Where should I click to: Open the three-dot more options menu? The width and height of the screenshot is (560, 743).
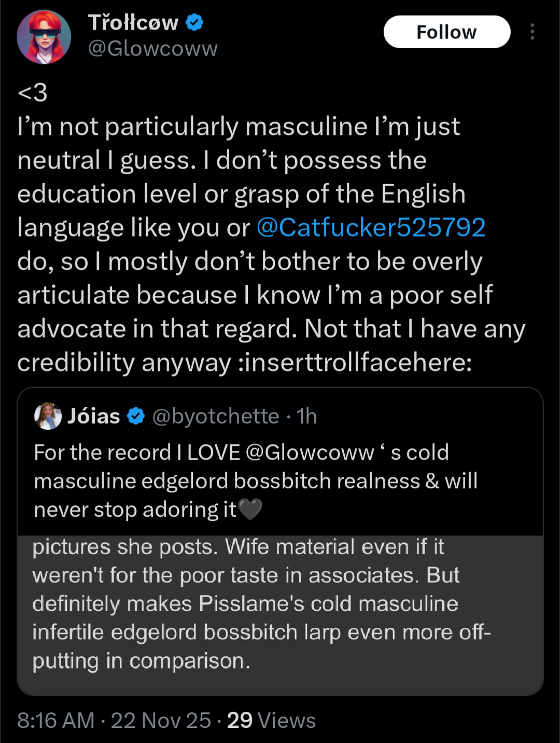coord(532,32)
